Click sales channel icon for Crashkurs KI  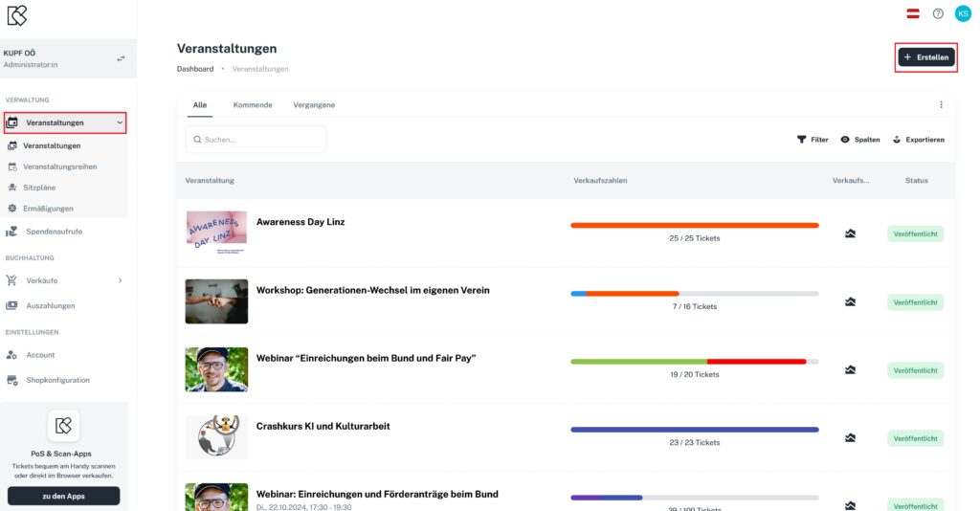(x=850, y=438)
